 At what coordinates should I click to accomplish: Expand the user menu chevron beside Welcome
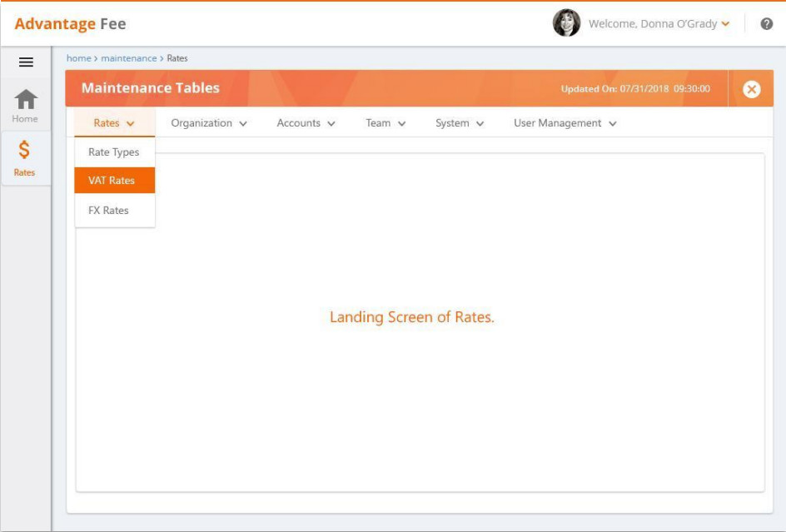click(725, 24)
